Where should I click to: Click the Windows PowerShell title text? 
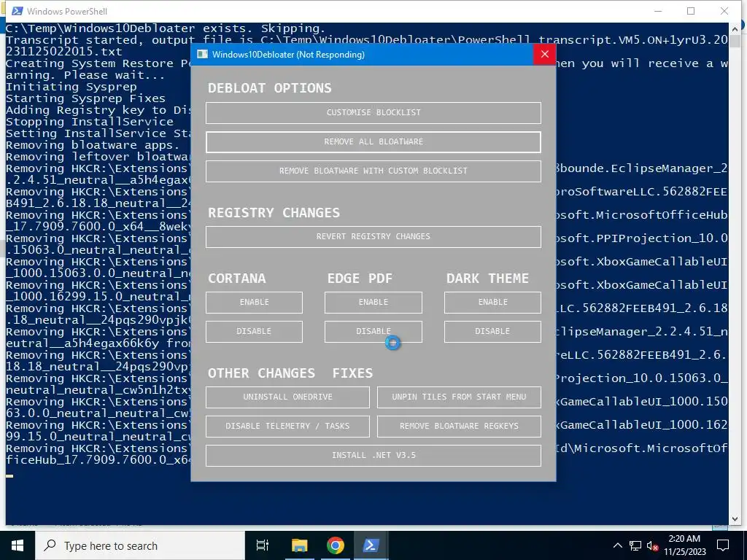[67, 11]
